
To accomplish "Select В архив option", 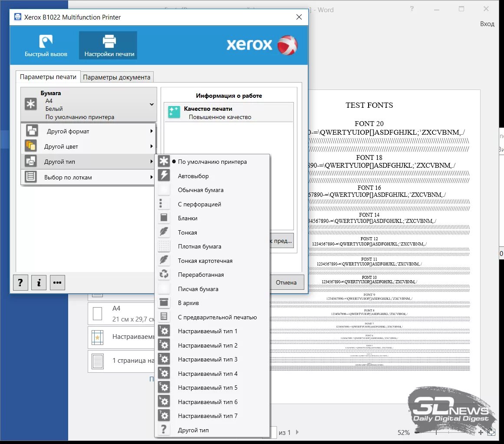I will point(212,303).
